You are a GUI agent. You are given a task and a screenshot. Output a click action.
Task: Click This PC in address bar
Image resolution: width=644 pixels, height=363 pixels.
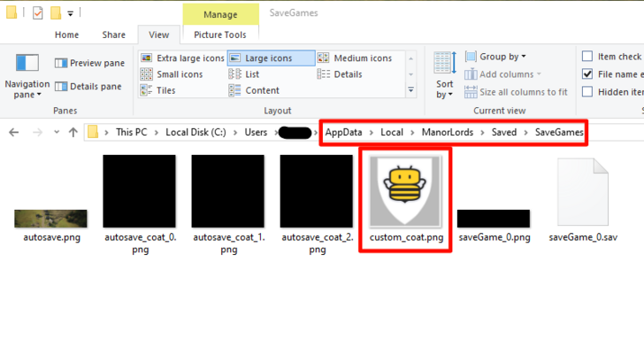tap(132, 133)
